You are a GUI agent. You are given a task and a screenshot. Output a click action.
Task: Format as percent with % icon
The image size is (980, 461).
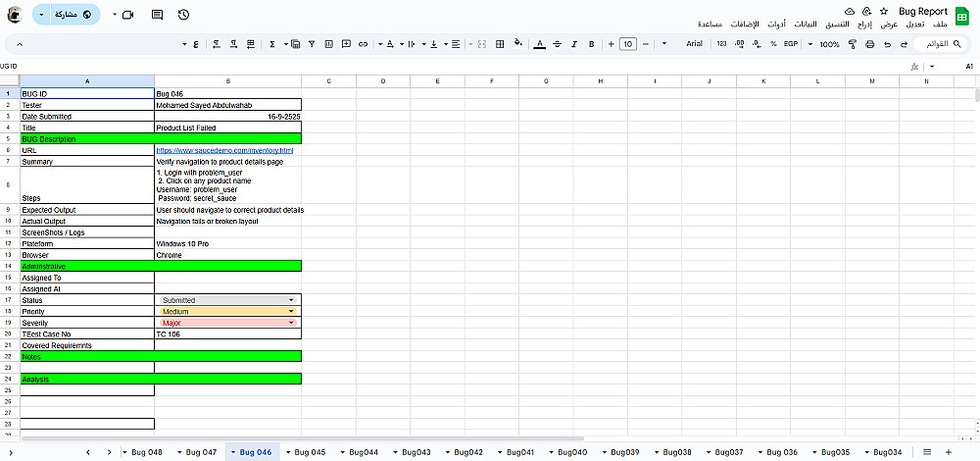point(774,44)
